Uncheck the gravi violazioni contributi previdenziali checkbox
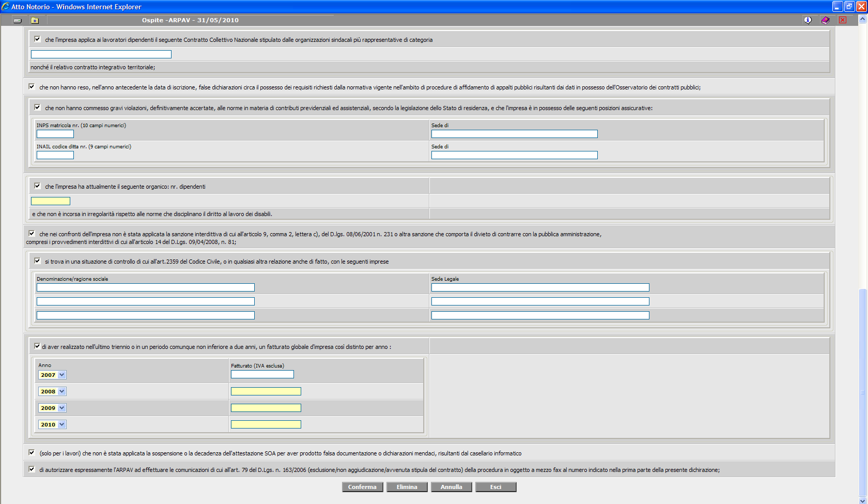 pyautogui.click(x=37, y=107)
